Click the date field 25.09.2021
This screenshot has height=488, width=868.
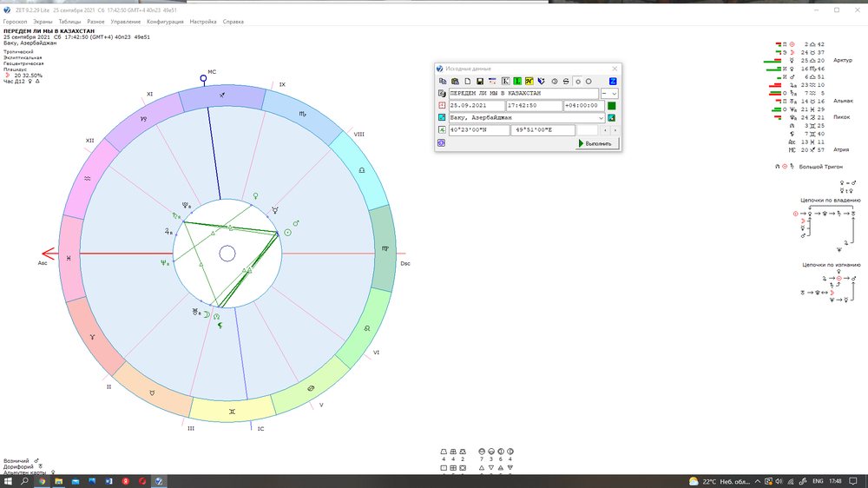click(477, 105)
